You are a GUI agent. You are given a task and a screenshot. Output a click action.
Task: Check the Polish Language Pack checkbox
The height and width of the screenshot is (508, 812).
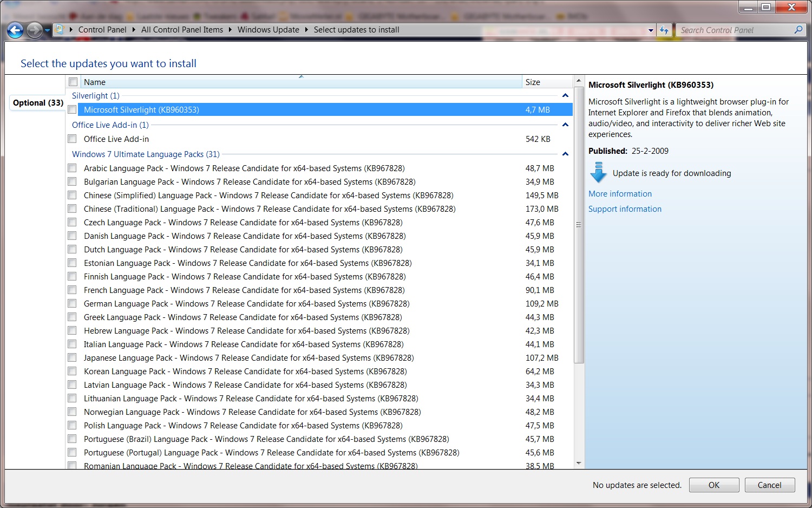(72, 425)
